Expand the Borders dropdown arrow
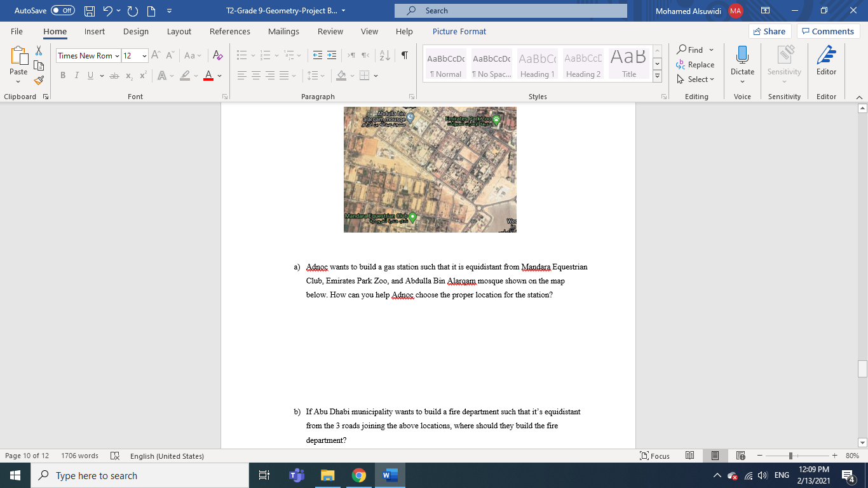This screenshot has width=868, height=488. click(x=376, y=76)
